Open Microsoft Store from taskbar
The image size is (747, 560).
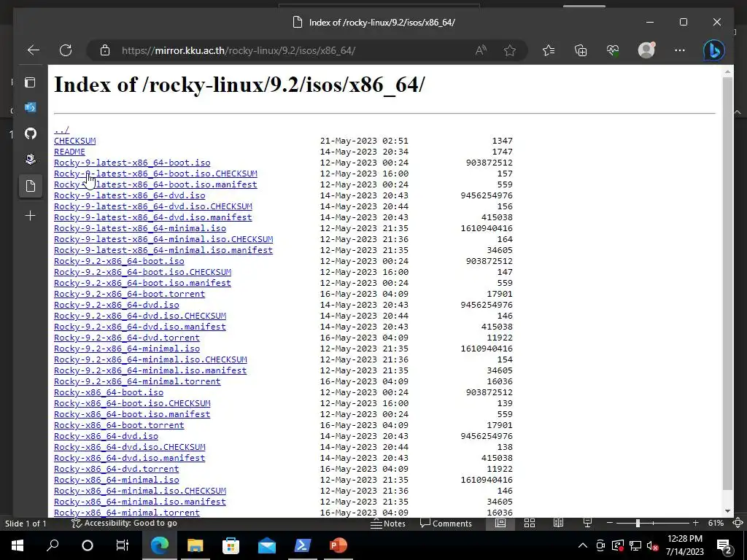(231, 545)
